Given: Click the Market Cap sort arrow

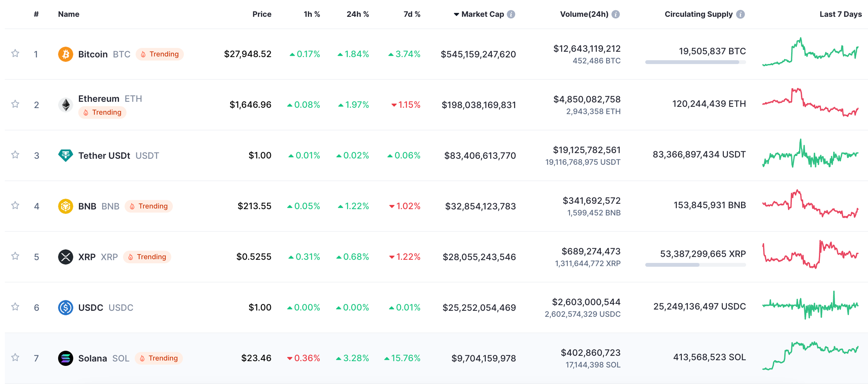Looking at the screenshot, I should coord(457,14).
